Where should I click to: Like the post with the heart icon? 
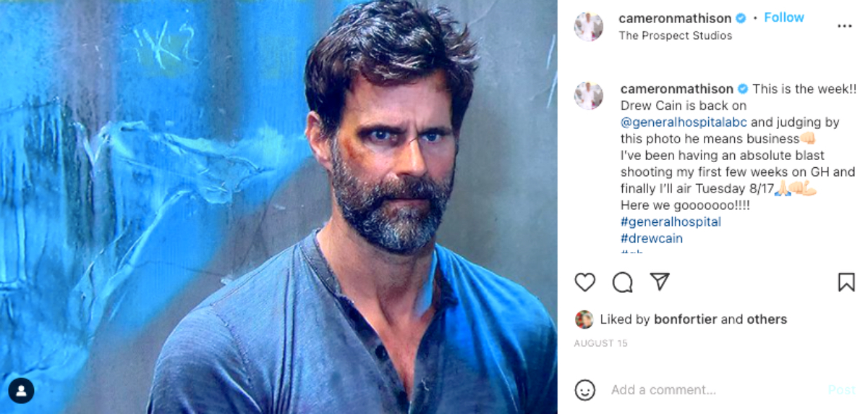[x=584, y=282]
